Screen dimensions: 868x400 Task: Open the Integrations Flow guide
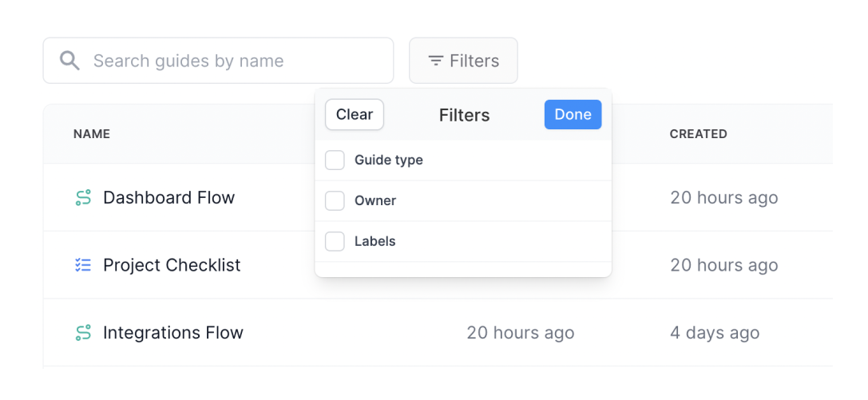(172, 333)
